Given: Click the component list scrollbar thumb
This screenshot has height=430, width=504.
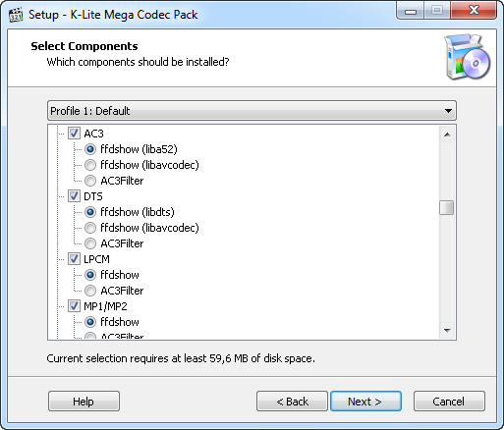Looking at the screenshot, I should (447, 207).
